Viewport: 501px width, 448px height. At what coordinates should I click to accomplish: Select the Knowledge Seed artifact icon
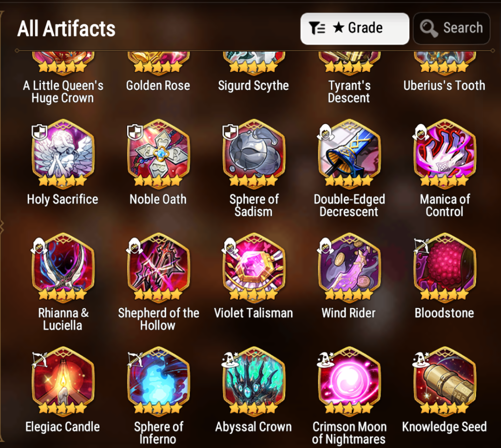coord(444,380)
